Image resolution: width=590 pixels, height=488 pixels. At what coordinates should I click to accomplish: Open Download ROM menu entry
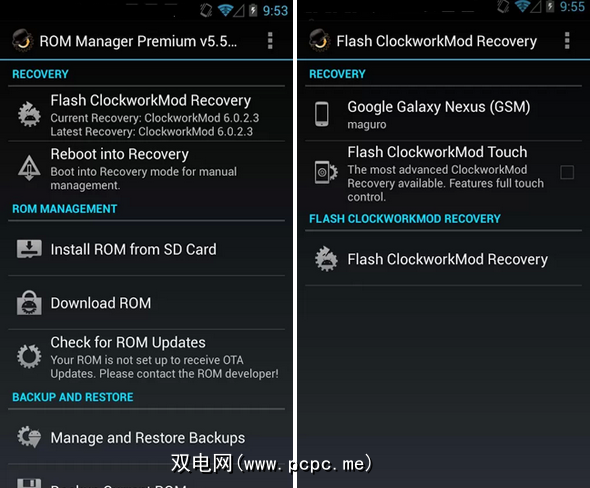coord(146,303)
